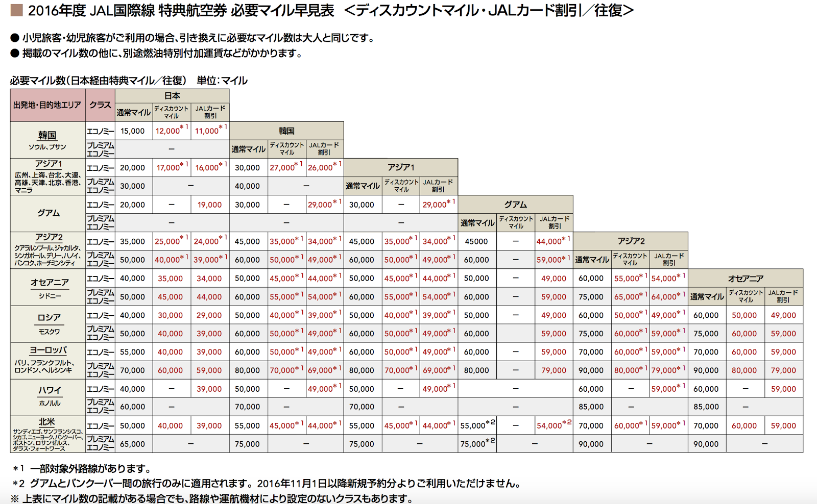
Task: Click the '75,000*2' North America premium cell
Action: [x=477, y=443]
